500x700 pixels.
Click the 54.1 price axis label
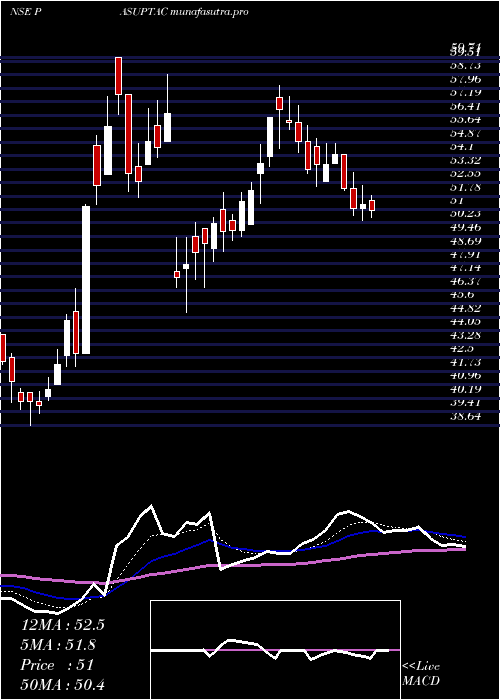461,146
